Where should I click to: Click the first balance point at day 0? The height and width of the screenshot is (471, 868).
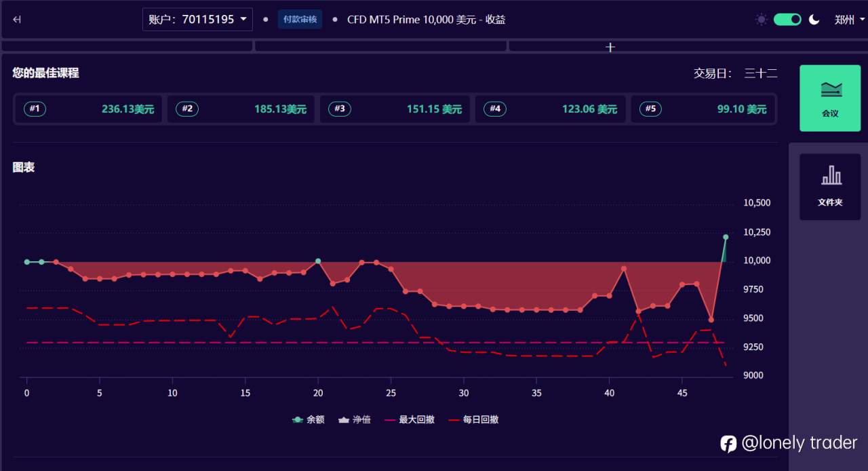(x=27, y=262)
